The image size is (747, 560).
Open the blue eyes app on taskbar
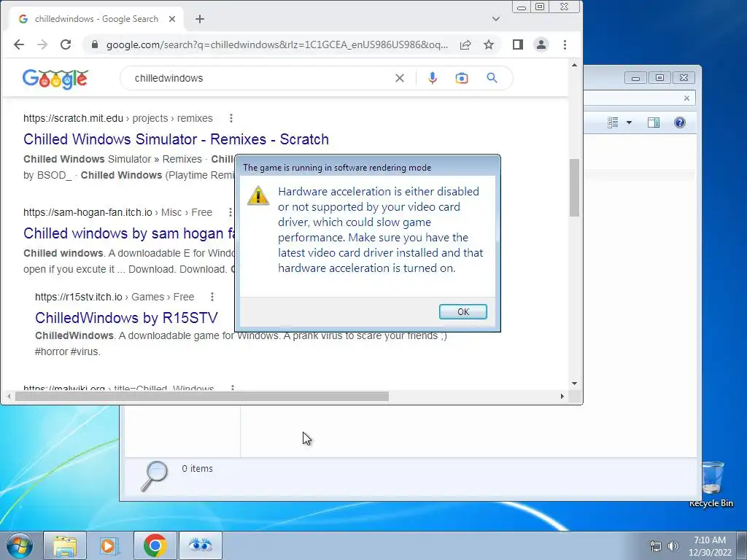(x=200, y=545)
